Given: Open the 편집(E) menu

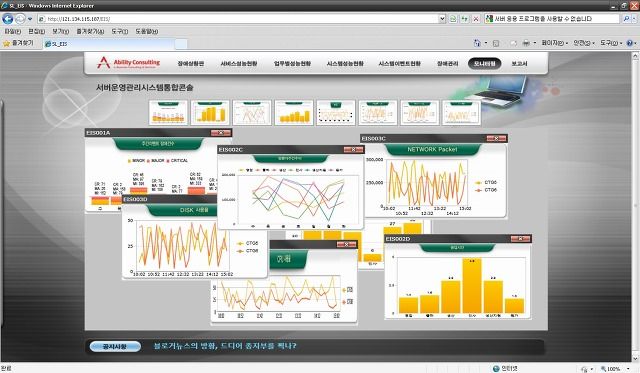Looking at the screenshot, I should tap(36, 31).
